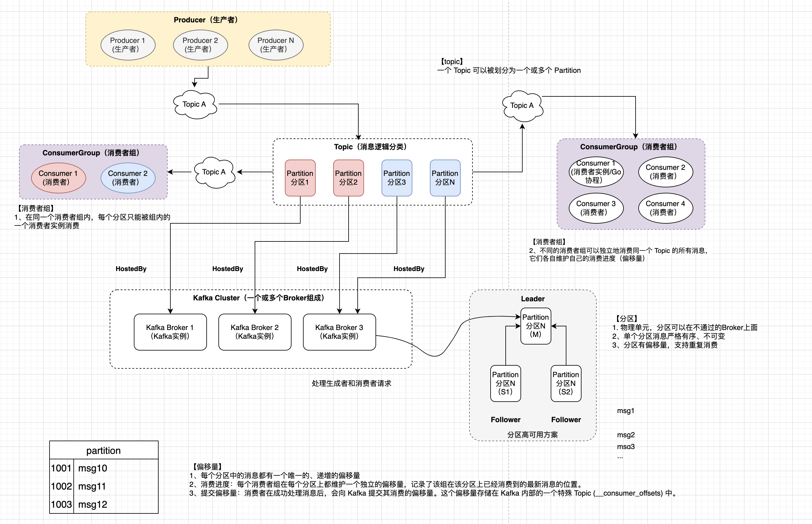Image resolution: width=812 pixels, height=524 pixels.
Task: Select the Topic A cloud beneath the 【topic】 note
Action: tap(523, 106)
